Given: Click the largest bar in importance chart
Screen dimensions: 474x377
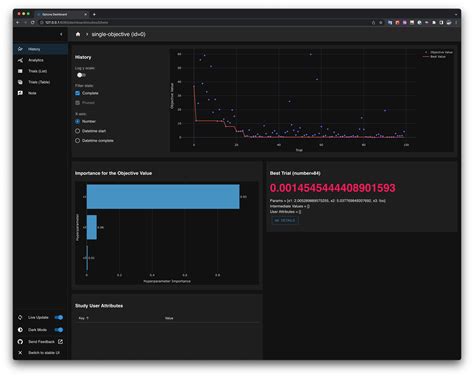Looking at the screenshot, I should (x=163, y=197).
